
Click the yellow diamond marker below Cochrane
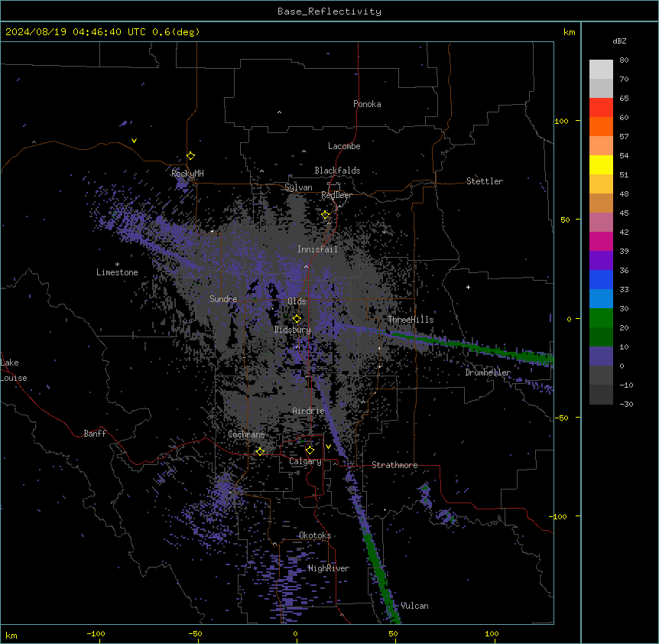click(260, 451)
